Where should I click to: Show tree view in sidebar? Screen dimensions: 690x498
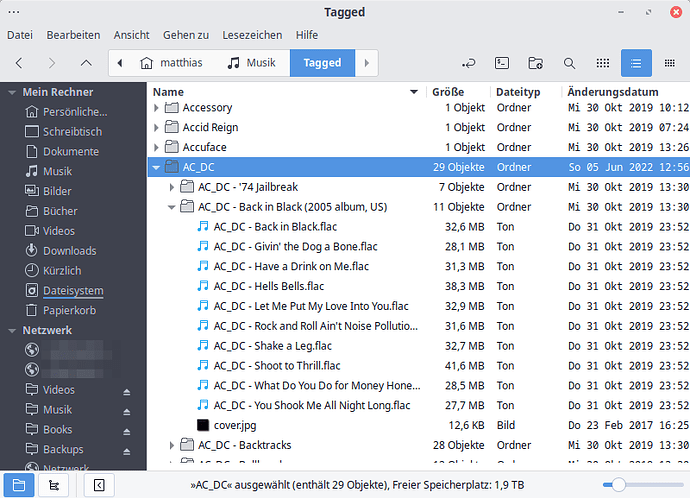pyautogui.click(x=54, y=485)
